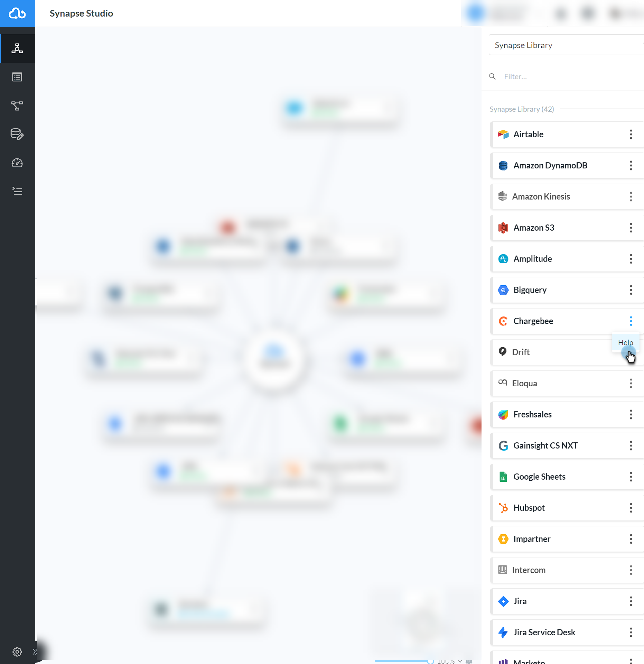Image resolution: width=644 pixels, height=664 pixels.
Task: Click the Airtable logo icon
Action: tap(503, 134)
